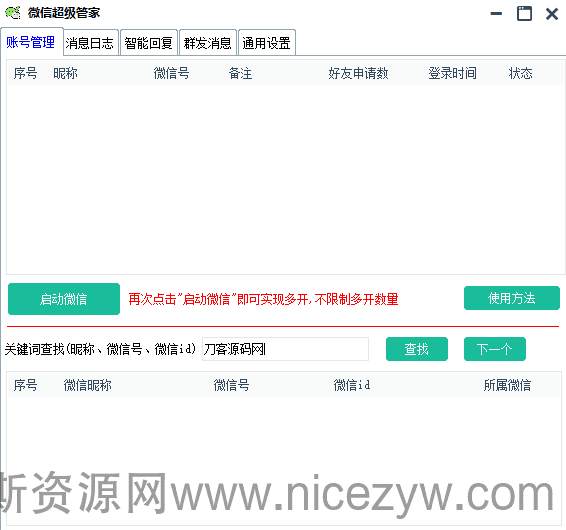Click the WeChat manager app icon
This screenshot has width=566, height=530.
point(13,13)
